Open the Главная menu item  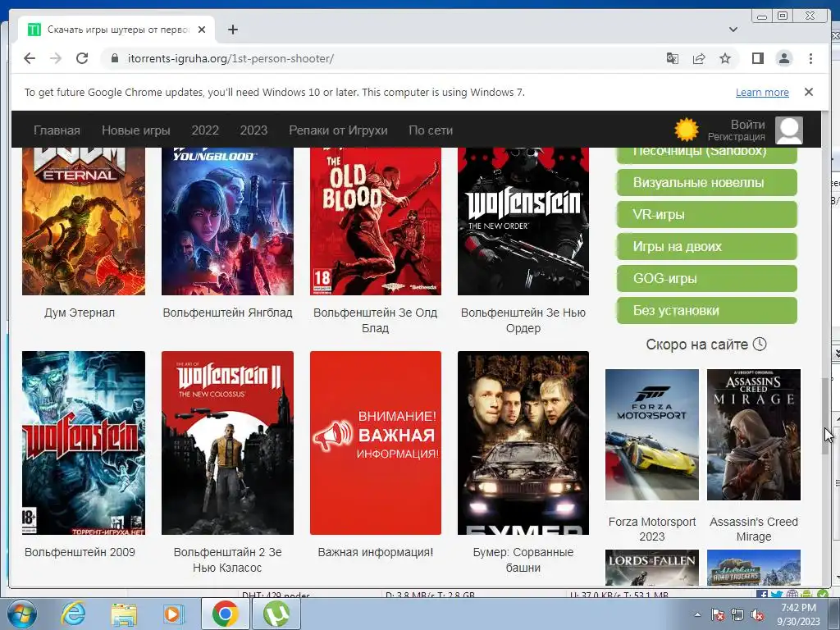click(x=57, y=130)
